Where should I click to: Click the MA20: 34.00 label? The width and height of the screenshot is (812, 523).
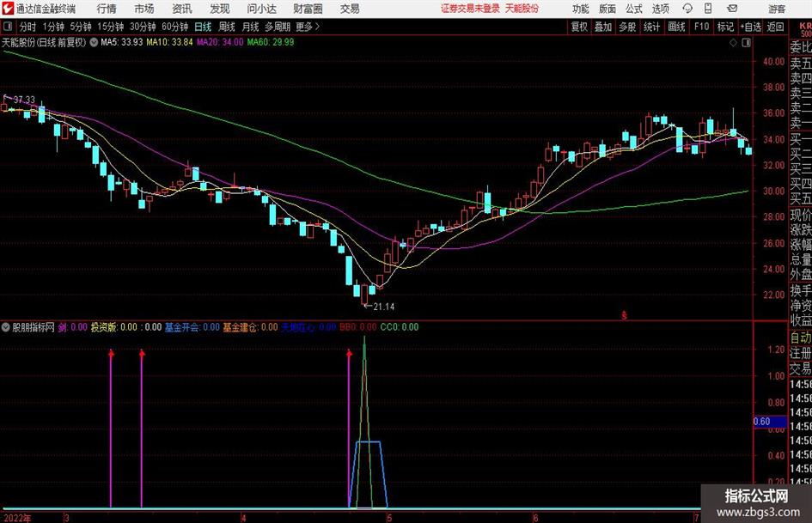coord(220,42)
